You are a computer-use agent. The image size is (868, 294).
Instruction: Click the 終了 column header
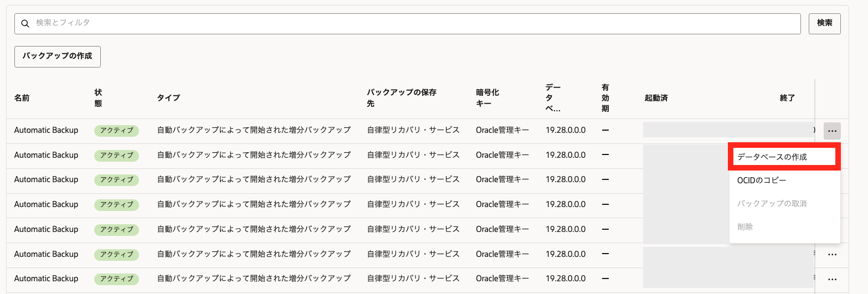[787, 98]
